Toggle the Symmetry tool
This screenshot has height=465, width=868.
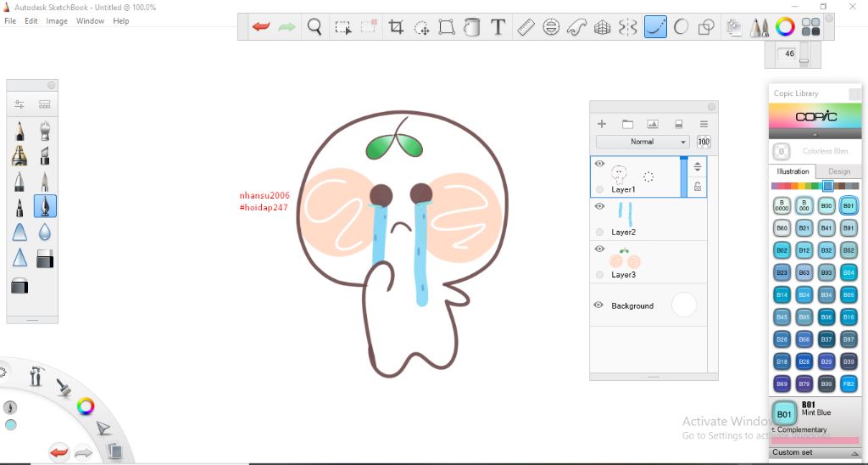[628, 26]
